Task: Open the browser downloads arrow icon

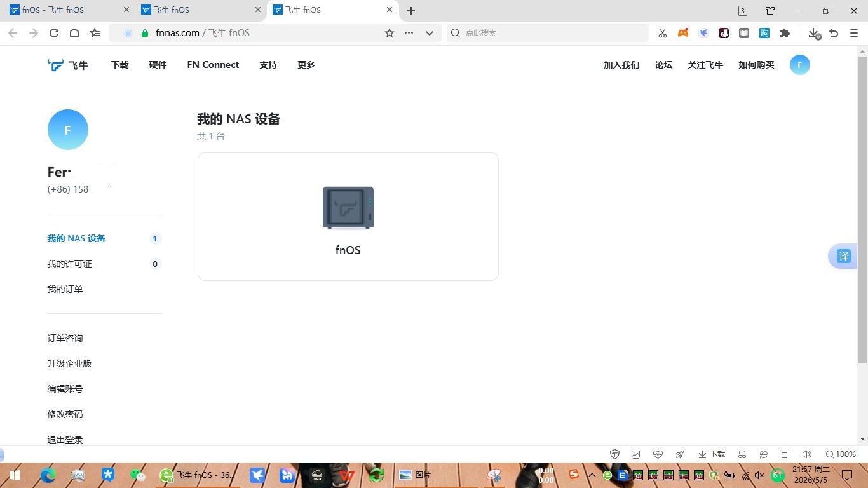Action: pyautogui.click(x=814, y=33)
